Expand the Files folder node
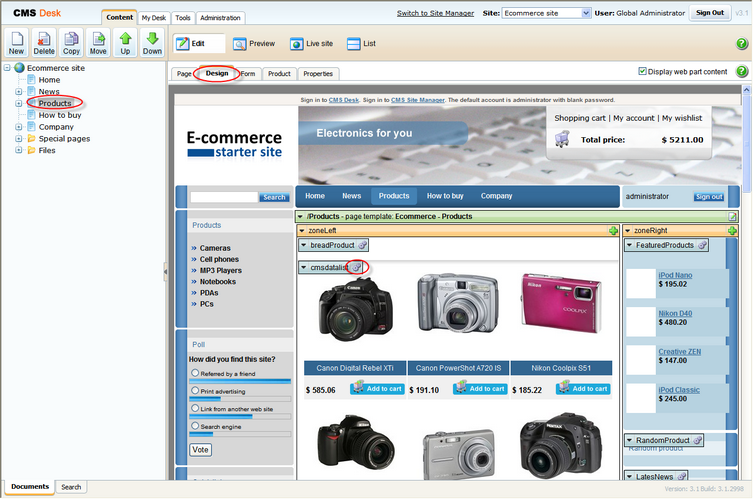 tap(19, 150)
